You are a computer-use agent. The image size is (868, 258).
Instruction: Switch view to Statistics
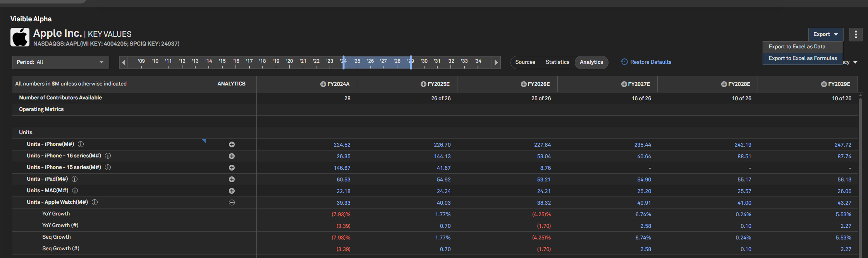[x=557, y=62]
